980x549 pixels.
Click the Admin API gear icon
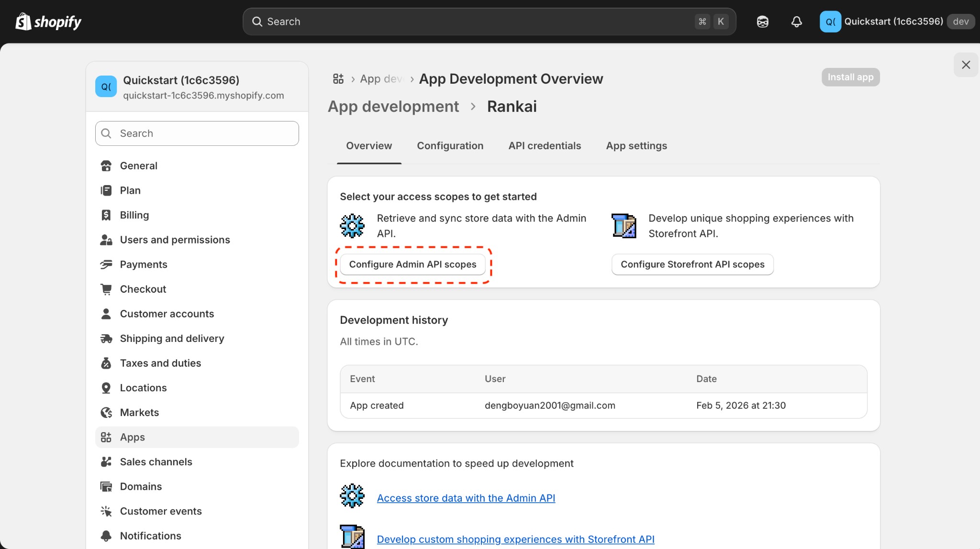click(x=352, y=225)
